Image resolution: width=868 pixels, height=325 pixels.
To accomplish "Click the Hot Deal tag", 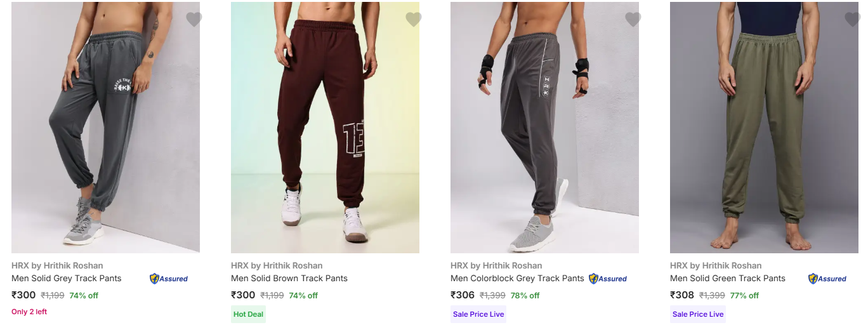I will [248, 314].
